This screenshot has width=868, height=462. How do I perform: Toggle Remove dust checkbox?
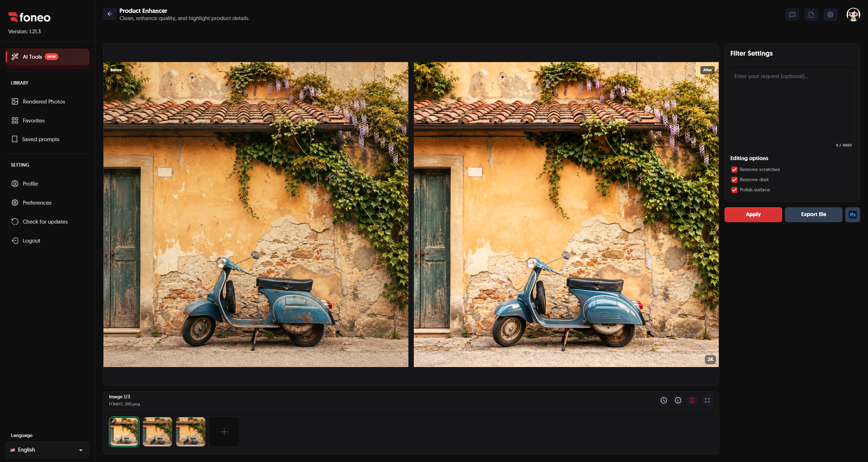(x=734, y=179)
